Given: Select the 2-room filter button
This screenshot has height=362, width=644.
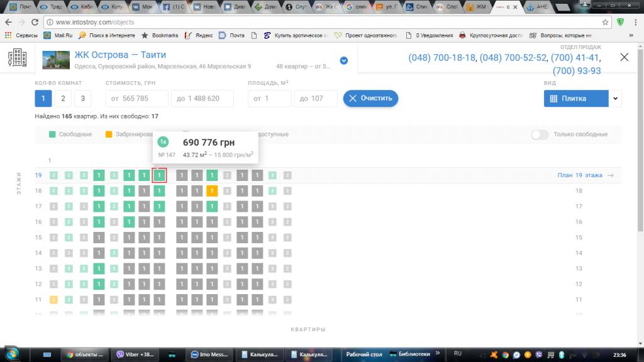Looking at the screenshot, I should click(62, 99).
